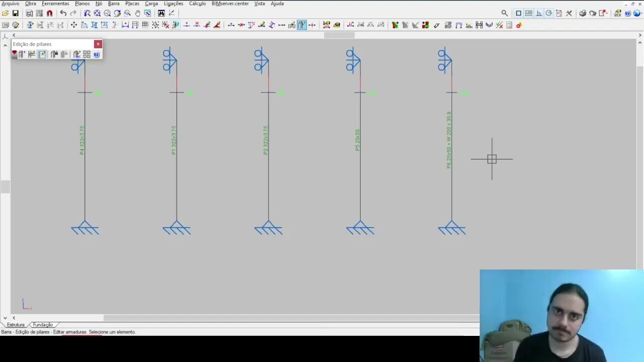Screen dimensions: 644x362
Task: Open the Planos menu
Action: point(83,4)
